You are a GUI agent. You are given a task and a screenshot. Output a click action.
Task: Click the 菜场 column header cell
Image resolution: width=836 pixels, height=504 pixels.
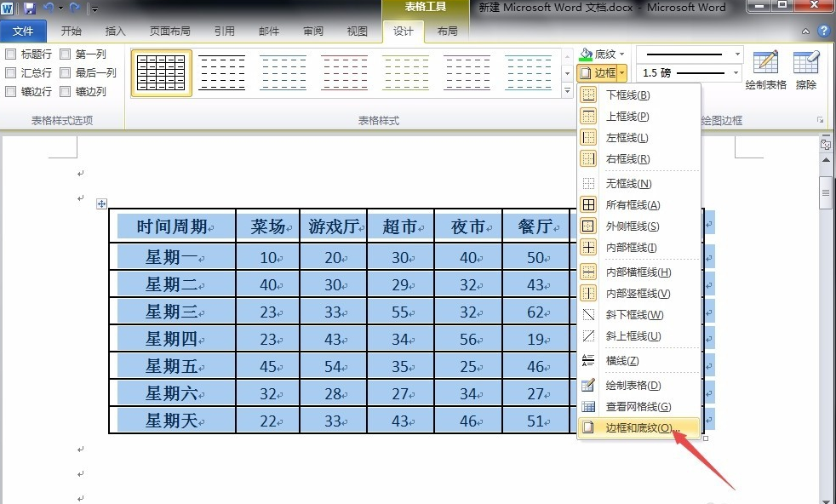coord(267,226)
